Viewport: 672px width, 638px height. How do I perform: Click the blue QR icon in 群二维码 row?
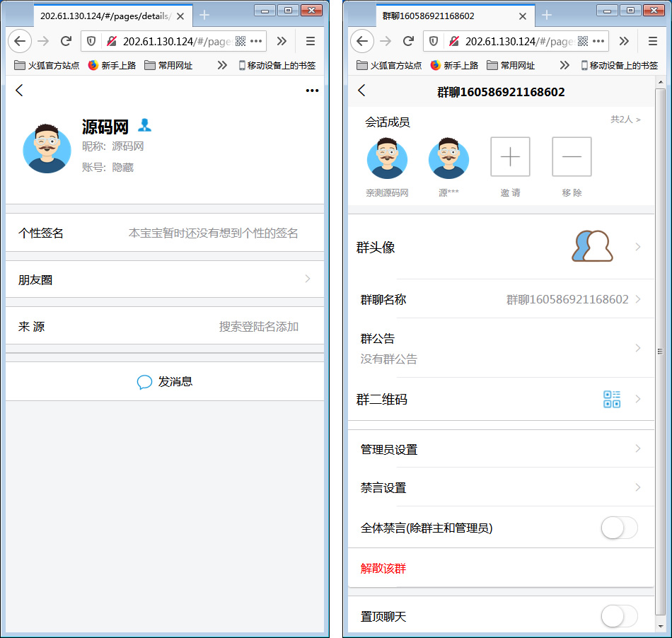point(612,400)
